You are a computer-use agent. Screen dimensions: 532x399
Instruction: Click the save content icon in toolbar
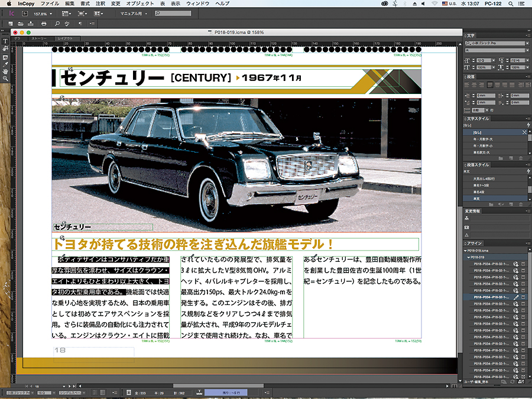click(x=31, y=24)
